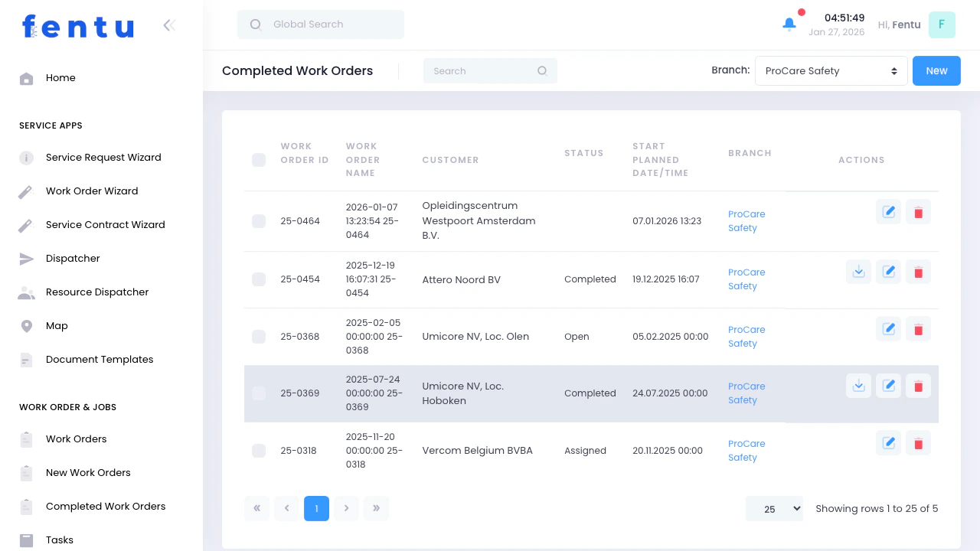Change rows per page from 25
Image resolution: width=980 pixels, height=551 pixels.
[x=774, y=508]
